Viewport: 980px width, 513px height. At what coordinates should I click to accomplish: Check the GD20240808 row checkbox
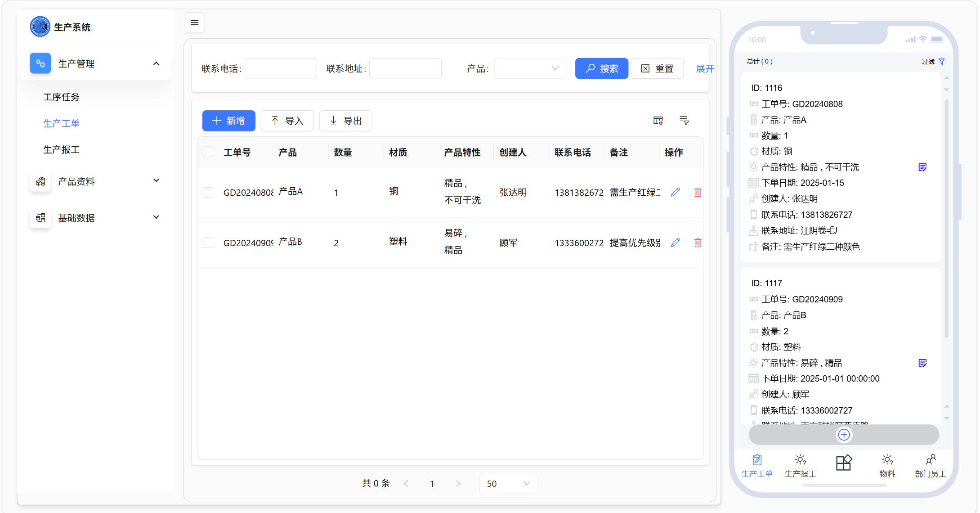[x=208, y=192]
